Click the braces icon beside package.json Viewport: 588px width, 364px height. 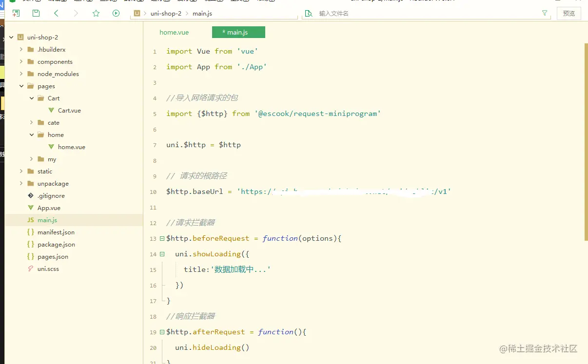click(x=31, y=245)
